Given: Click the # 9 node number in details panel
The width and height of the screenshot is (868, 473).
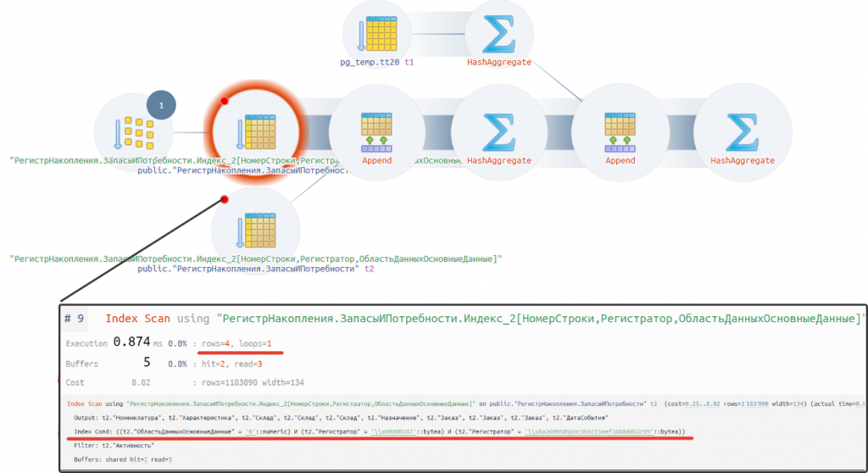Looking at the screenshot, I should 75,319.
